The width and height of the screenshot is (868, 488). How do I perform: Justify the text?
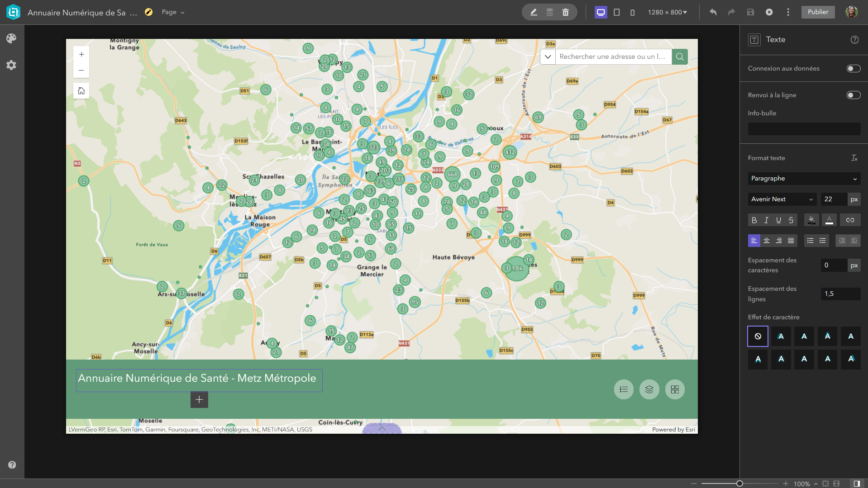791,241
